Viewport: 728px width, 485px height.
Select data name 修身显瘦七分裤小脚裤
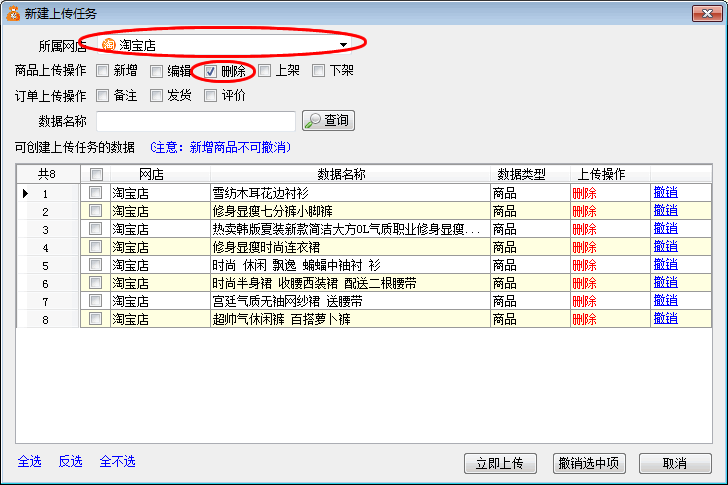click(273, 211)
